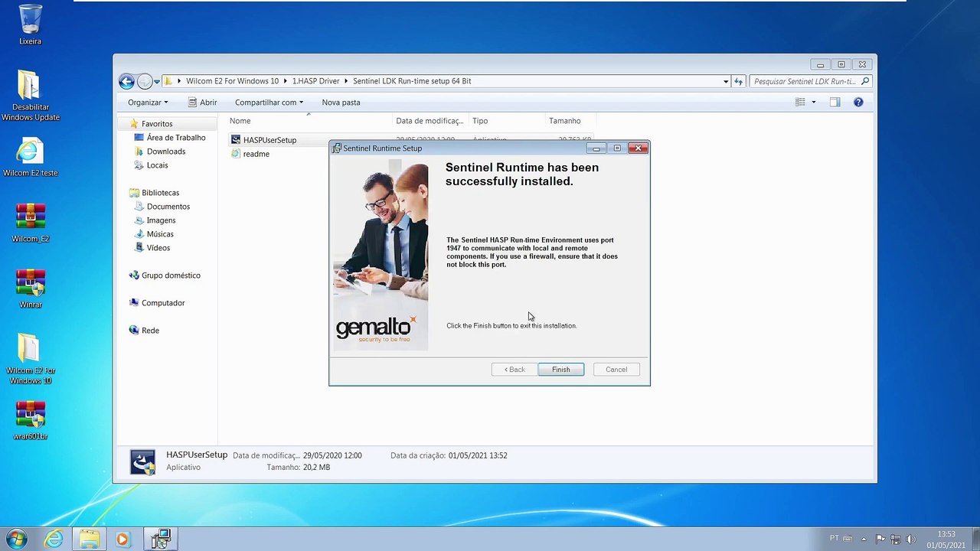Refresh the Explorer folder view
980x551 pixels.
pyautogui.click(x=738, y=81)
